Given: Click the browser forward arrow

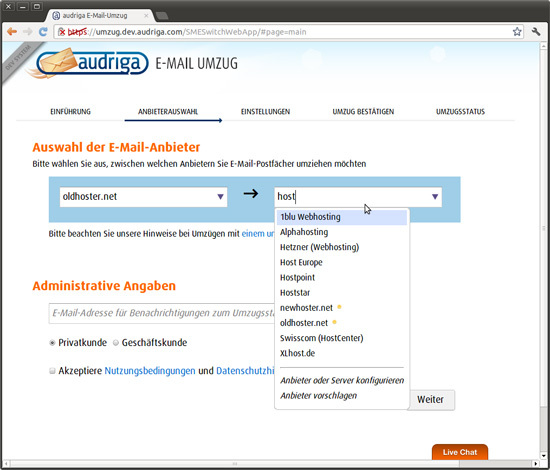Looking at the screenshot, I should click(x=27, y=32).
